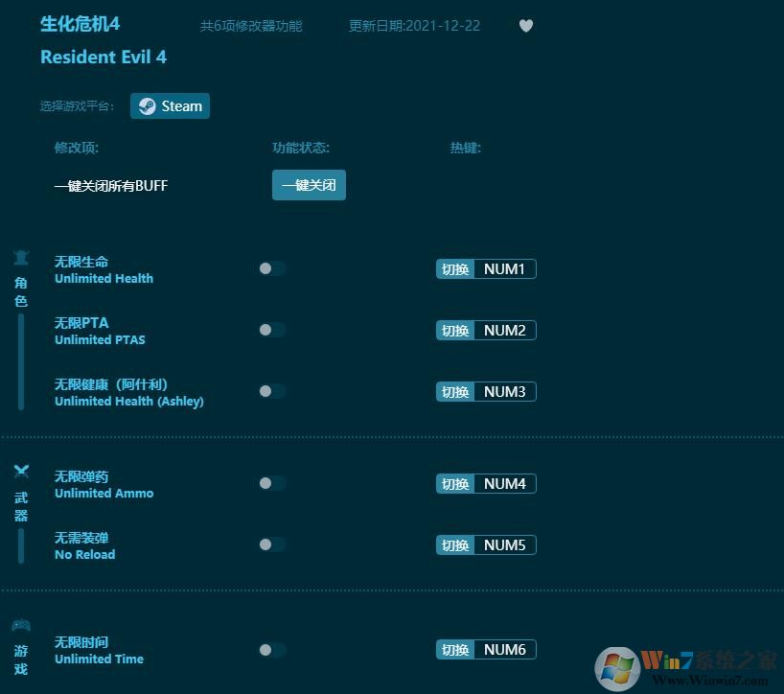Click the NUM6 hotkey toggle for Unlimited Time
The image size is (784, 694).
pyautogui.click(x=485, y=649)
